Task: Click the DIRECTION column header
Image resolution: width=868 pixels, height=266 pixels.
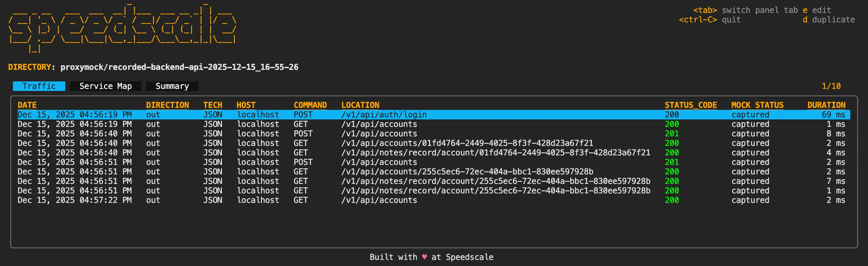Action: coord(168,105)
